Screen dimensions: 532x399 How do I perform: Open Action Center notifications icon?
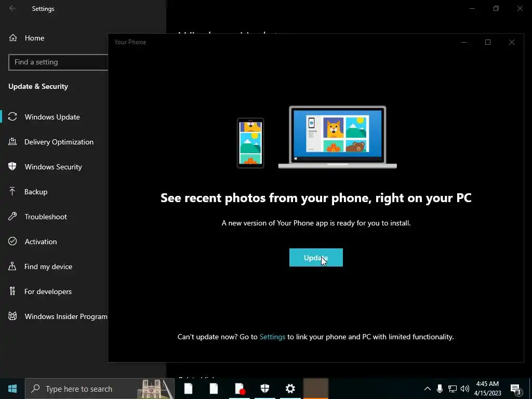click(515, 389)
